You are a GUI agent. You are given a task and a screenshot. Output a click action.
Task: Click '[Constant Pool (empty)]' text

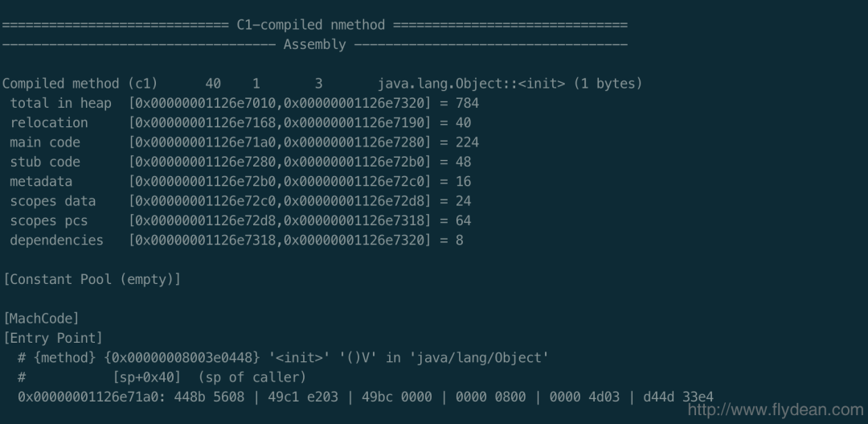(92, 279)
